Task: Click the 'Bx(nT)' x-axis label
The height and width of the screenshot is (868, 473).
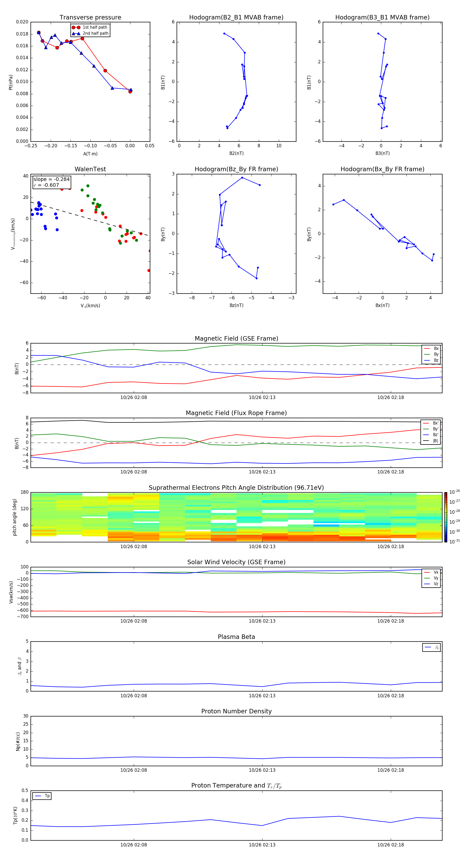Action: pyautogui.click(x=382, y=305)
